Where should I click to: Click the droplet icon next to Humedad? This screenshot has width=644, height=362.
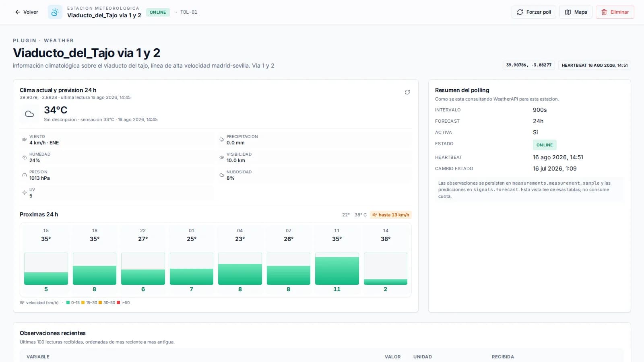tap(25, 157)
